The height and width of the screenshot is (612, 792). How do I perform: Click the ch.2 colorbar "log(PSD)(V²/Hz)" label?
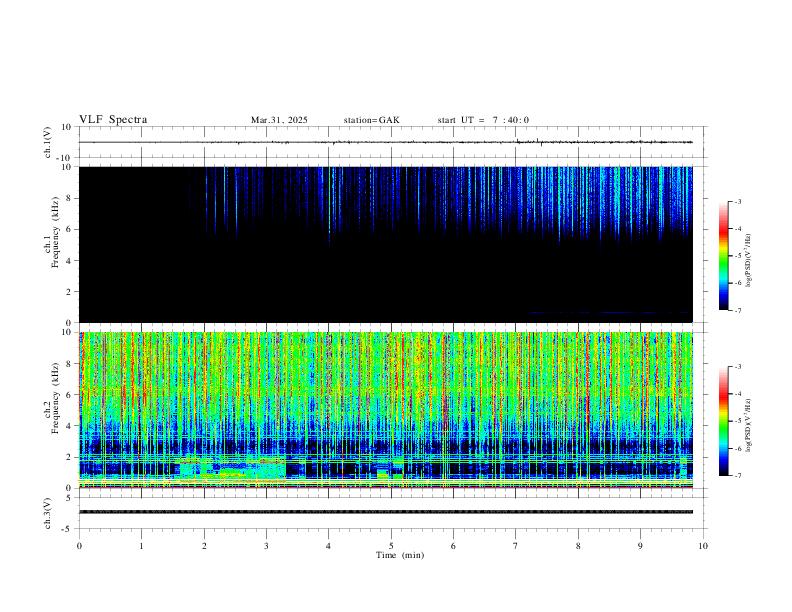tap(748, 425)
